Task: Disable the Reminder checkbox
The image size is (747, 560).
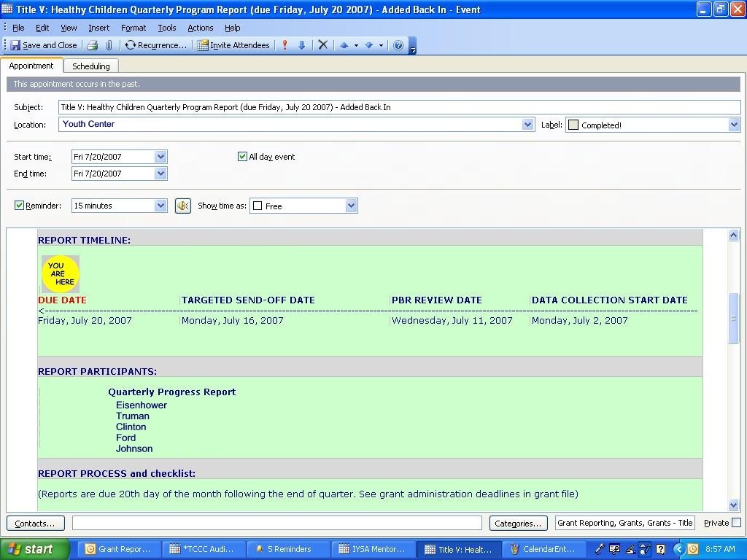Action: click(19, 205)
